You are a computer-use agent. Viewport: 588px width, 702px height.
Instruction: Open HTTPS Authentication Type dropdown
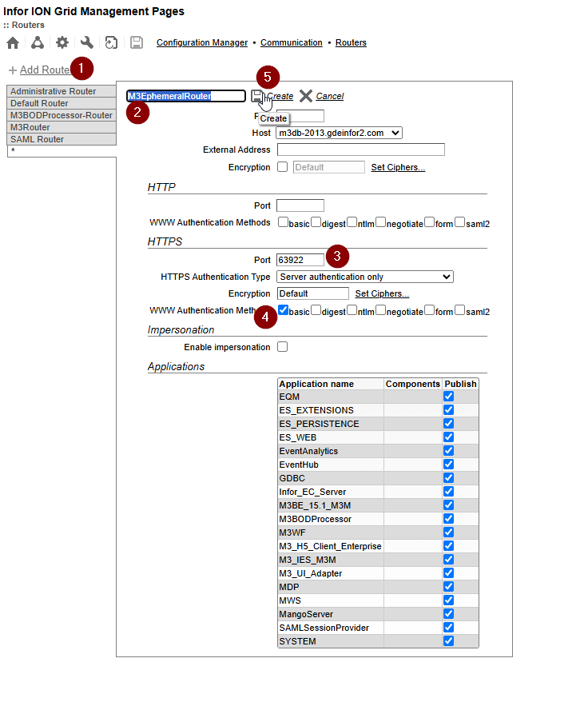(x=364, y=277)
